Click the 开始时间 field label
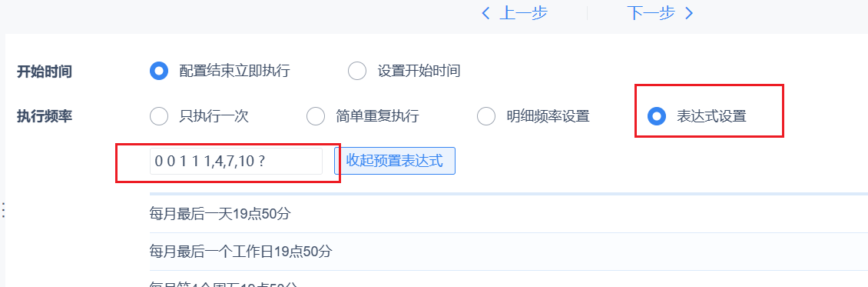868x287 pixels. (x=45, y=72)
